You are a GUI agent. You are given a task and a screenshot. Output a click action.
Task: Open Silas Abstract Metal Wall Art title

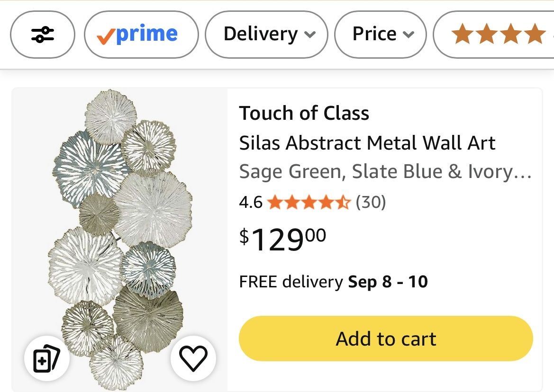click(x=367, y=143)
